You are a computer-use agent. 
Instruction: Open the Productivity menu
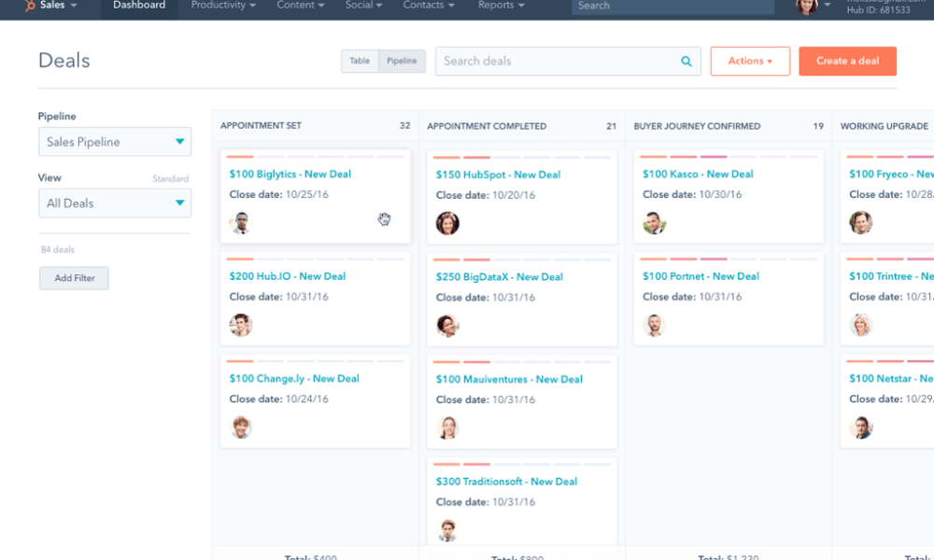click(223, 6)
